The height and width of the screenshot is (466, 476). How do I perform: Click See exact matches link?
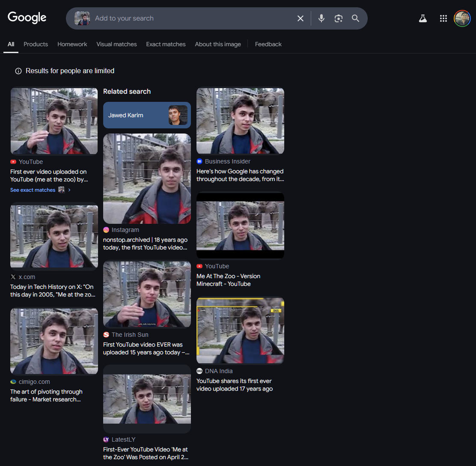(33, 190)
